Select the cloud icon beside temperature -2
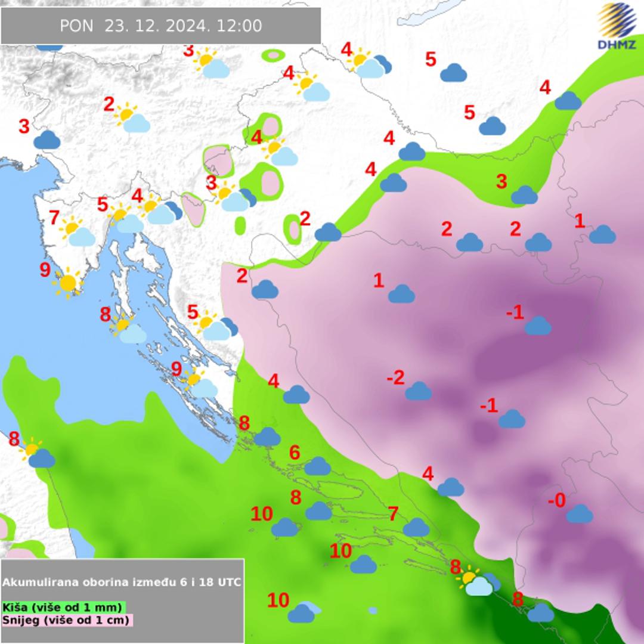The width and height of the screenshot is (644, 644). pyautogui.click(x=418, y=391)
